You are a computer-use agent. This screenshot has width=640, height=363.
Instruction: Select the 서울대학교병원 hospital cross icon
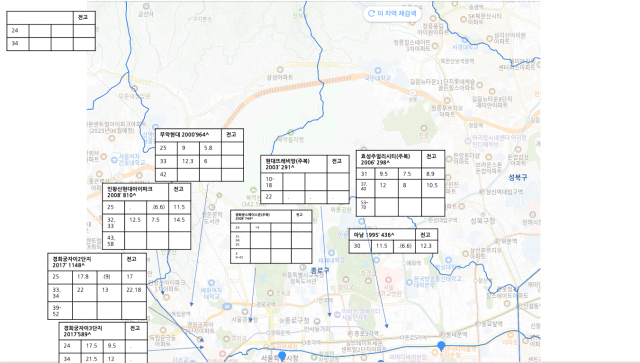(388, 280)
